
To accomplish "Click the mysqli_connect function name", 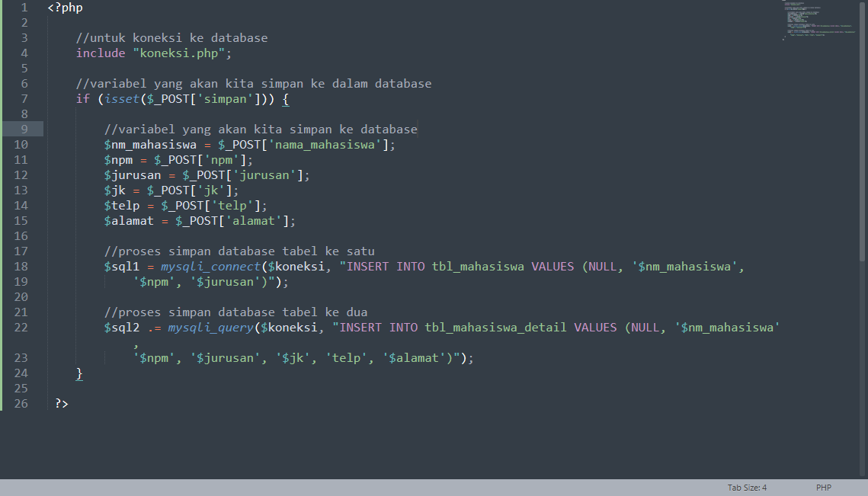I will (x=210, y=266).
